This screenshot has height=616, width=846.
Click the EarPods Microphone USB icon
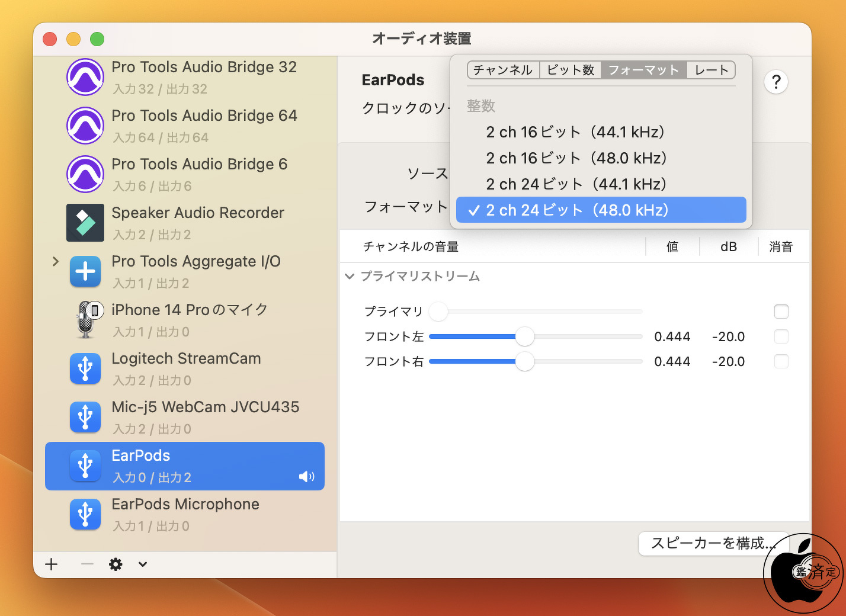point(85,514)
